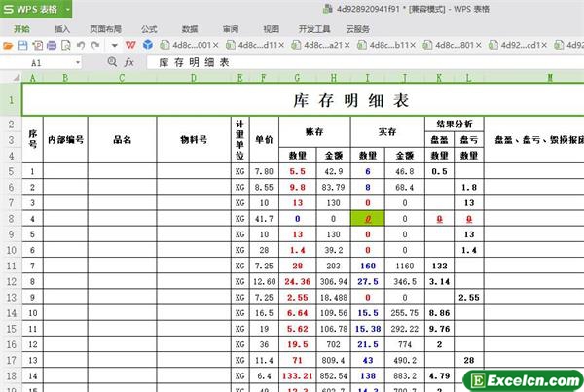This screenshot has height=392, width=584.
Task: Click the Print Preview icon
Action: [65, 46]
